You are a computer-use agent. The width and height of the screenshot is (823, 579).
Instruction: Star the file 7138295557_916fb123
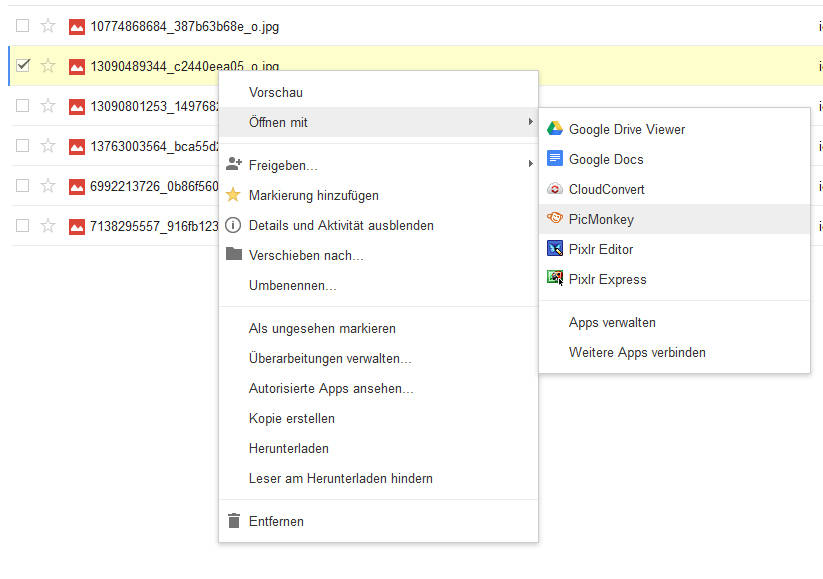pos(47,225)
